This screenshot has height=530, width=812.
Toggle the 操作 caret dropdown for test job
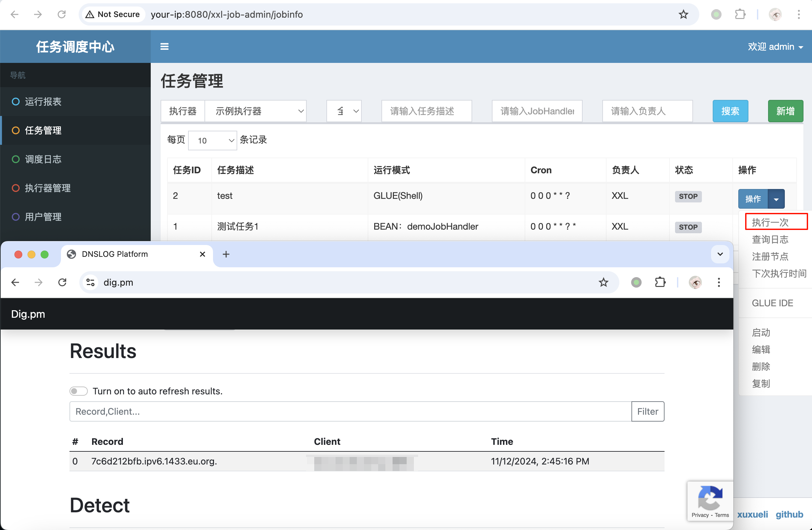[776, 199]
